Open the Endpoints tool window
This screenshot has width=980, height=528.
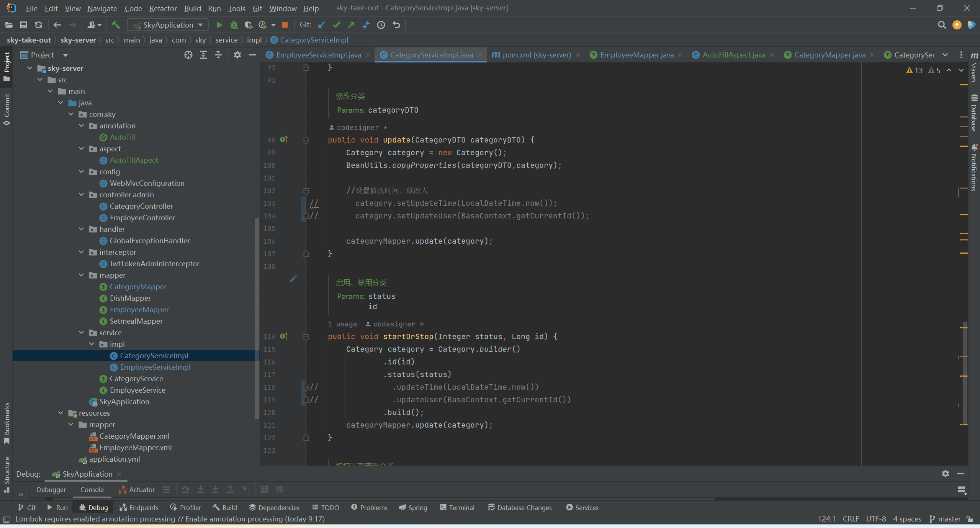[x=139, y=507]
